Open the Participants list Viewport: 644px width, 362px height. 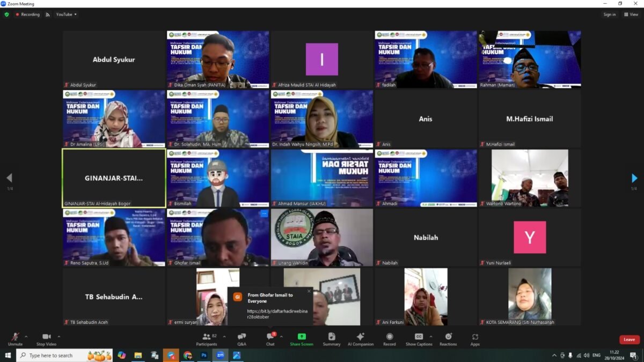click(x=207, y=338)
